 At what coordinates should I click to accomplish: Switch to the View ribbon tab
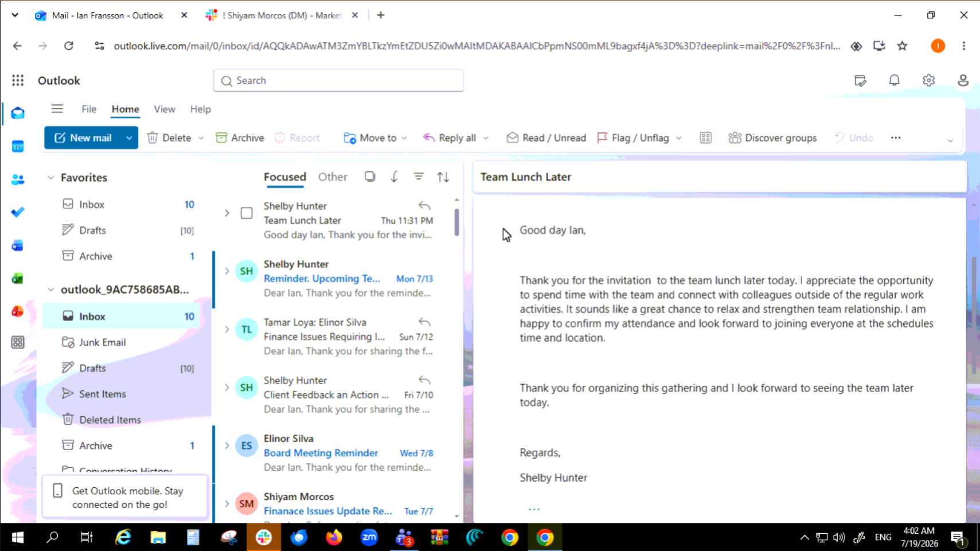pos(165,109)
